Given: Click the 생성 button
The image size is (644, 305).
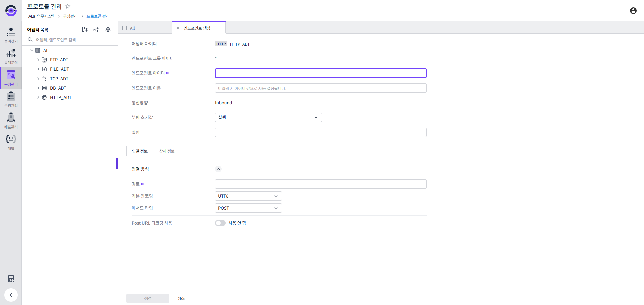Looking at the screenshot, I should 148,298.
